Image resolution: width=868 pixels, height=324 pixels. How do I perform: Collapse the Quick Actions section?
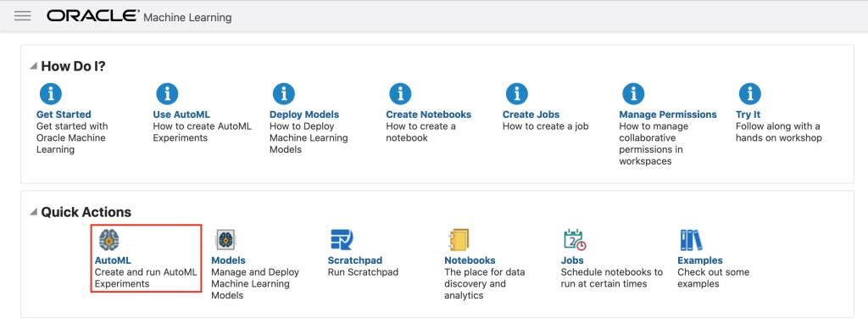click(34, 212)
